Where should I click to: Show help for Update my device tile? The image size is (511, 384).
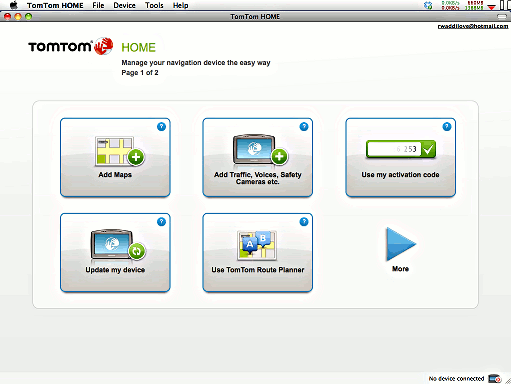(161, 222)
